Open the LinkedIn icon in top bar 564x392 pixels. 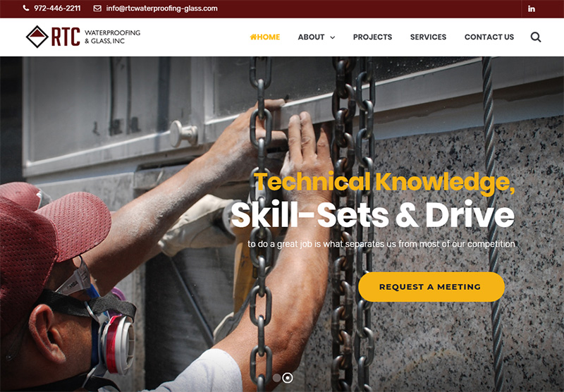click(x=532, y=8)
